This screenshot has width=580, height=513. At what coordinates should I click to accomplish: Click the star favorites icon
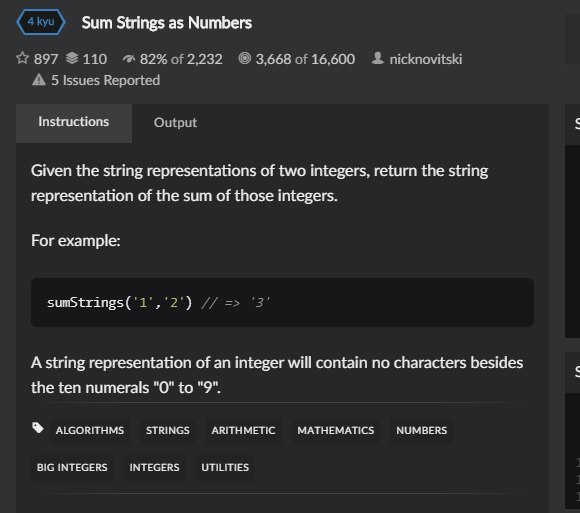coord(22,58)
